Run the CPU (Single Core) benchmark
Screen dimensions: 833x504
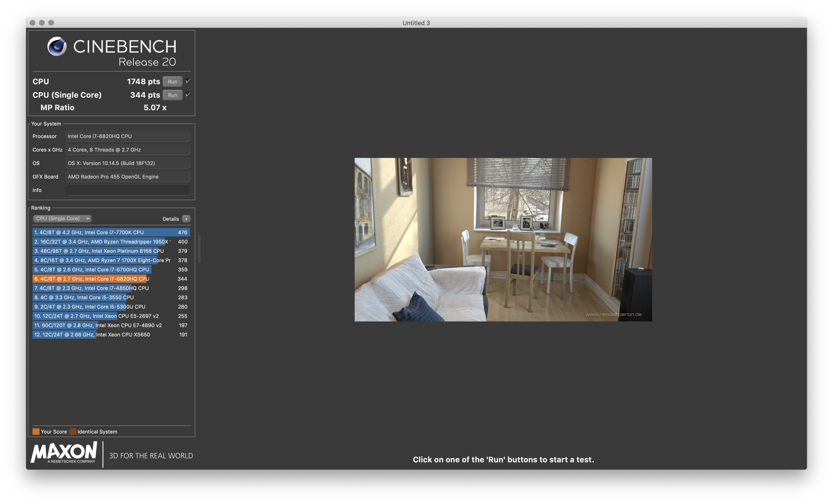172,95
